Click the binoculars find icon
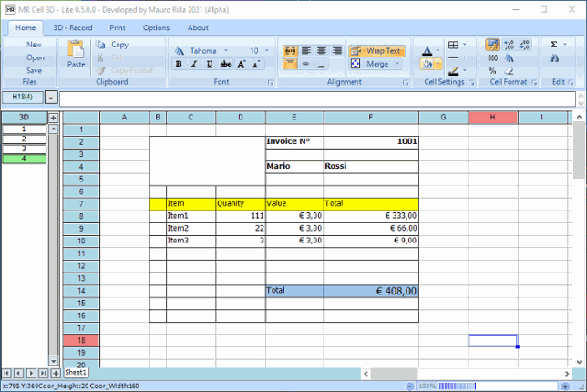Viewport: 587px width, 392px height. point(554,58)
